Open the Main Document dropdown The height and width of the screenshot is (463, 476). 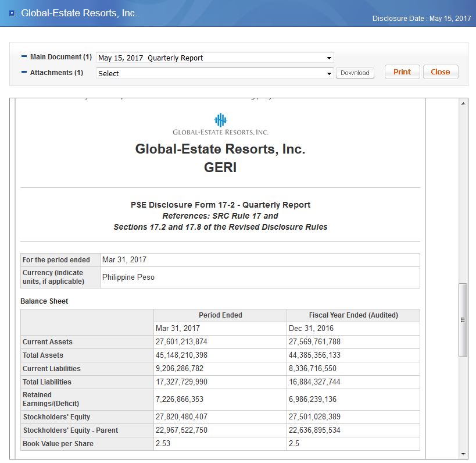click(x=215, y=58)
